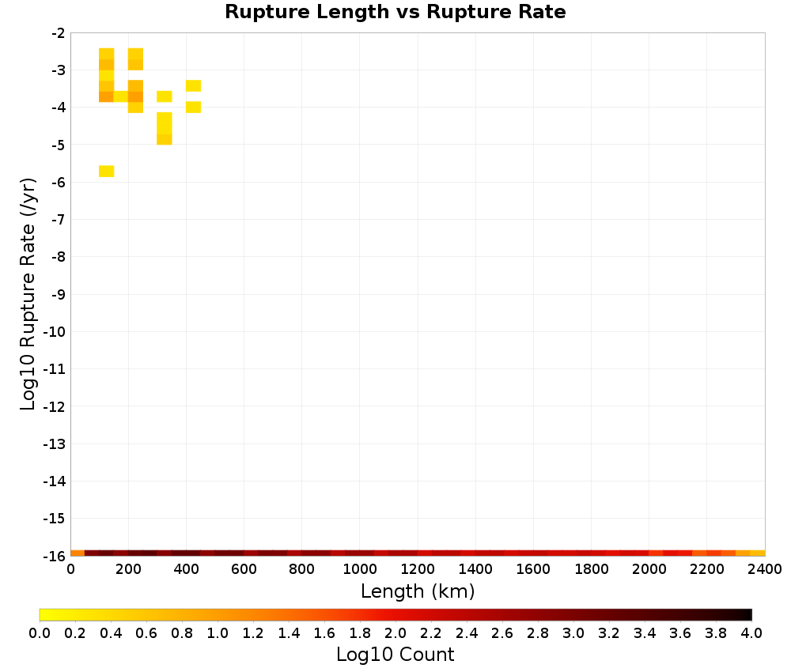Click the color bar tick label "2.2"

(431, 633)
